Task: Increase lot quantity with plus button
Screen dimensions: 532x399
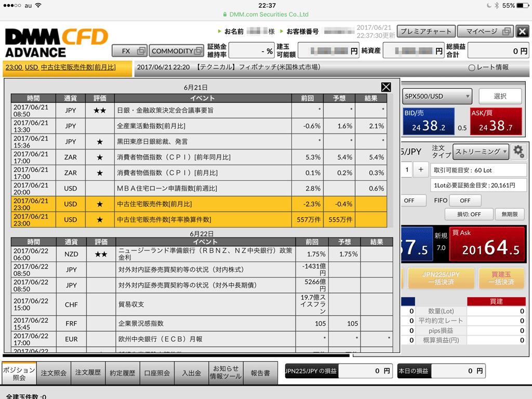Action: [421, 169]
